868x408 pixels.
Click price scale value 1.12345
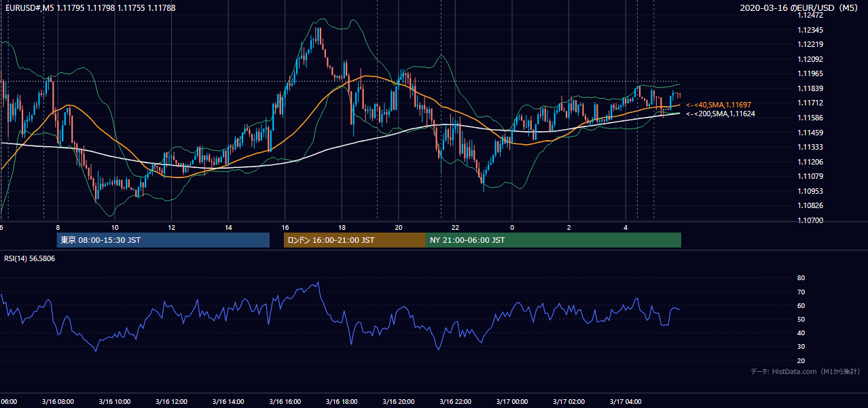tap(810, 30)
